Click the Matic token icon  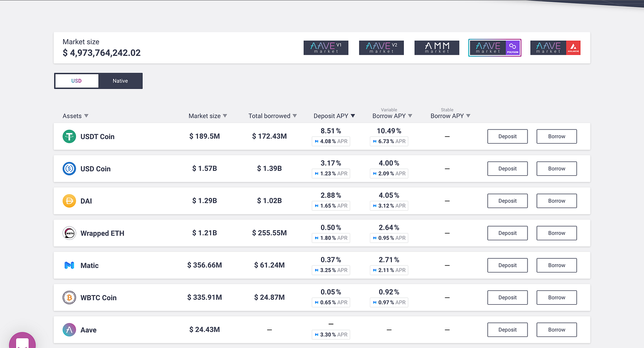pos(69,265)
